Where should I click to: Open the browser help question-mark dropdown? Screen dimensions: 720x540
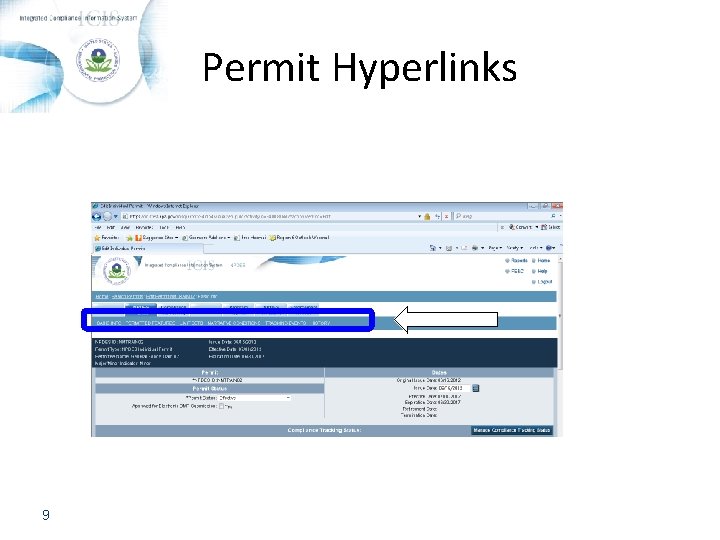[550, 248]
